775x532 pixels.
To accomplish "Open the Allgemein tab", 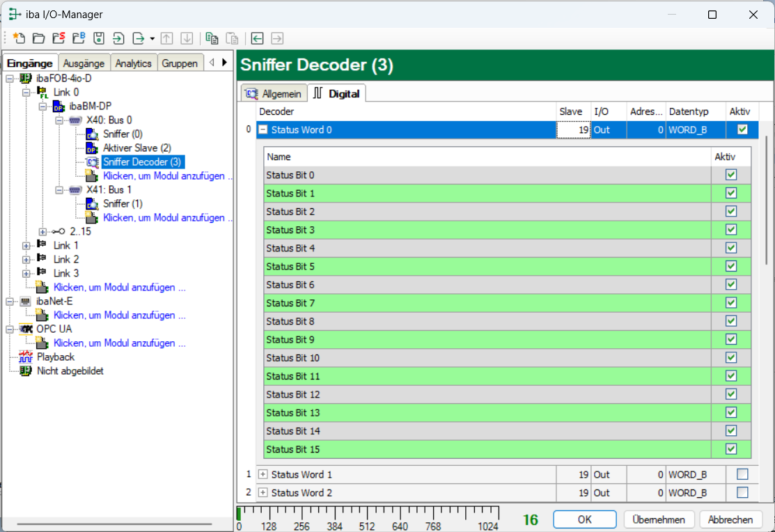I will coord(274,93).
